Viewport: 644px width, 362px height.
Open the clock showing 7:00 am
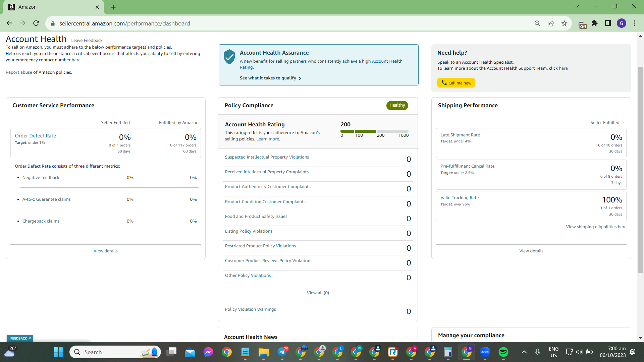pyautogui.click(x=613, y=352)
